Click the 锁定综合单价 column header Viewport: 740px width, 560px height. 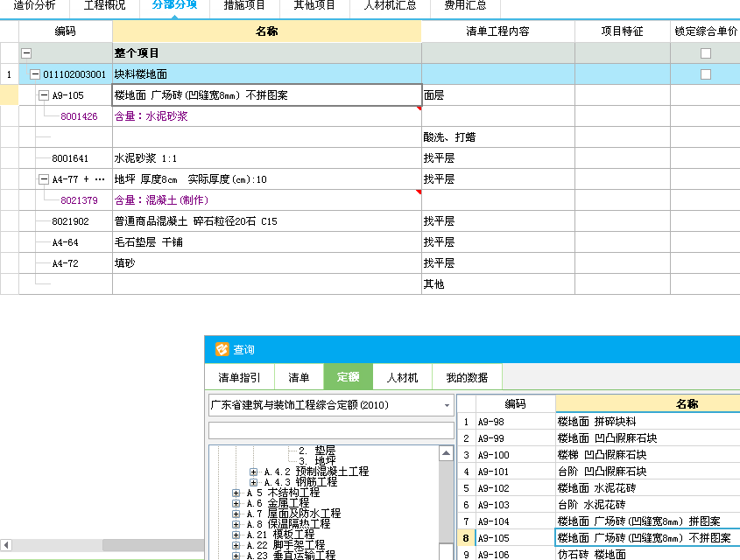coord(705,31)
